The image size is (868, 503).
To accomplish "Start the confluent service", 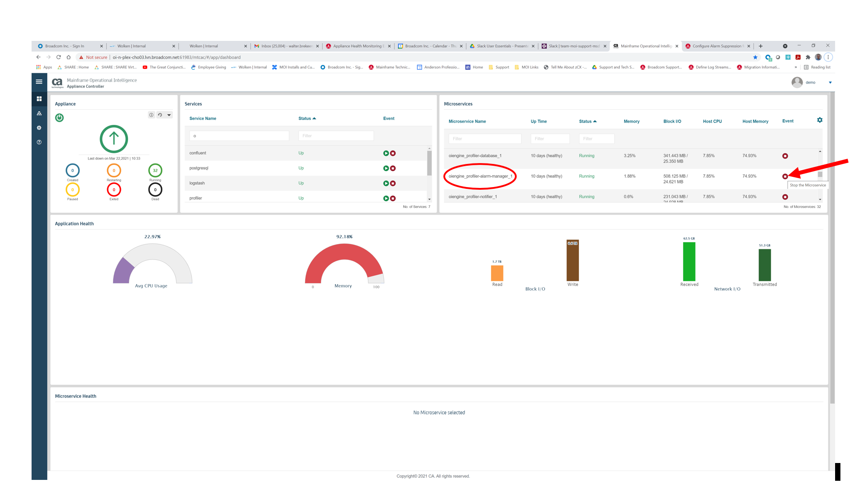I will point(386,153).
